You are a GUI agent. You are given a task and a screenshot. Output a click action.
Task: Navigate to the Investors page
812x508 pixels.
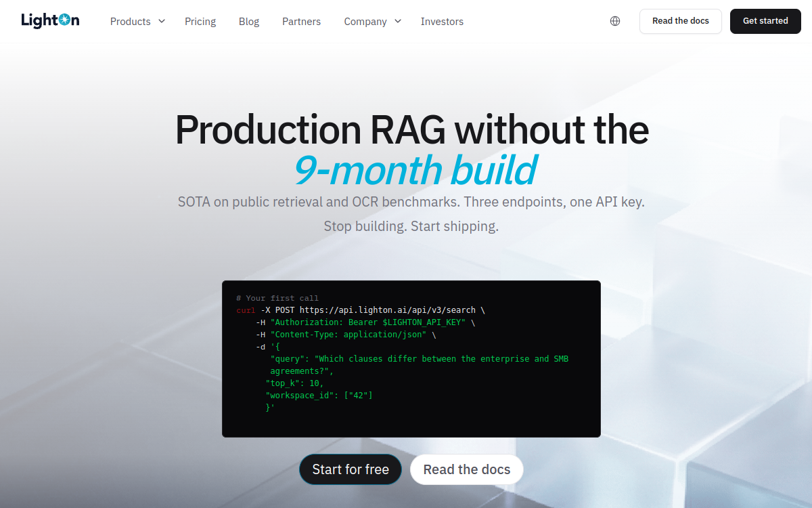pyautogui.click(x=442, y=22)
